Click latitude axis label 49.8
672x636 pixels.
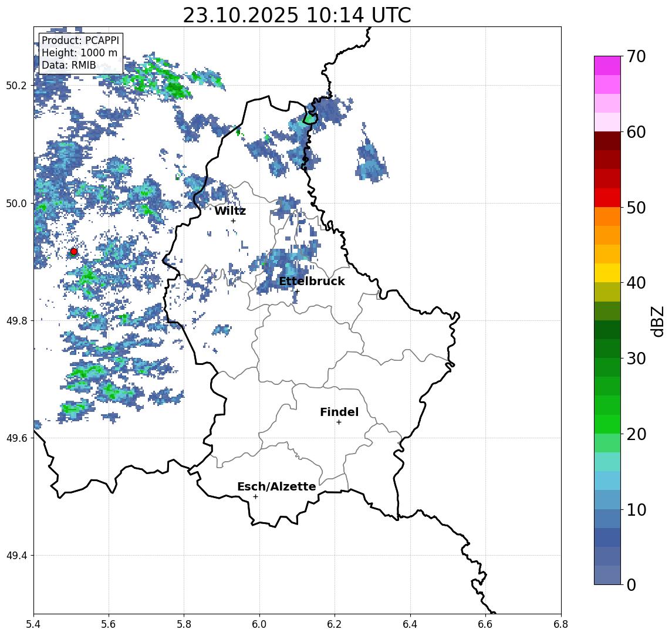(x=16, y=321)
